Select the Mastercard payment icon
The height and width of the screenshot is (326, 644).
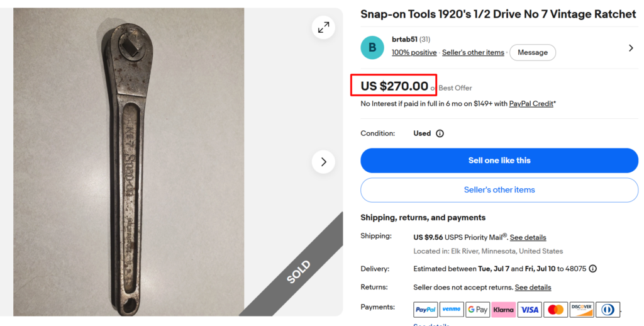[x=556, y=310]
